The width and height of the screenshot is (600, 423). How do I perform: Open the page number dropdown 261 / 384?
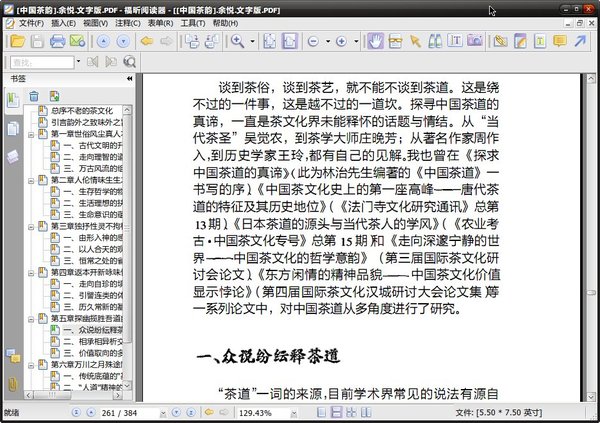[x=163, y=413]
